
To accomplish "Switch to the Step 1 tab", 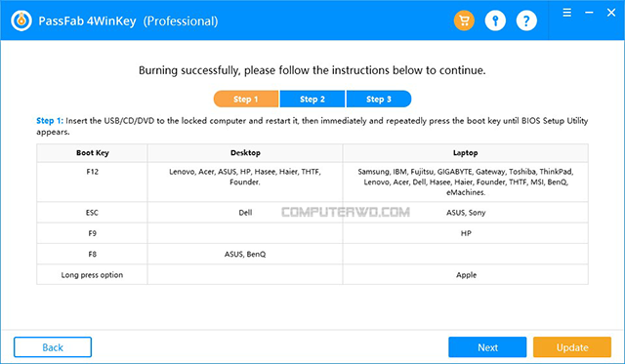I will (x=246, y=100).
